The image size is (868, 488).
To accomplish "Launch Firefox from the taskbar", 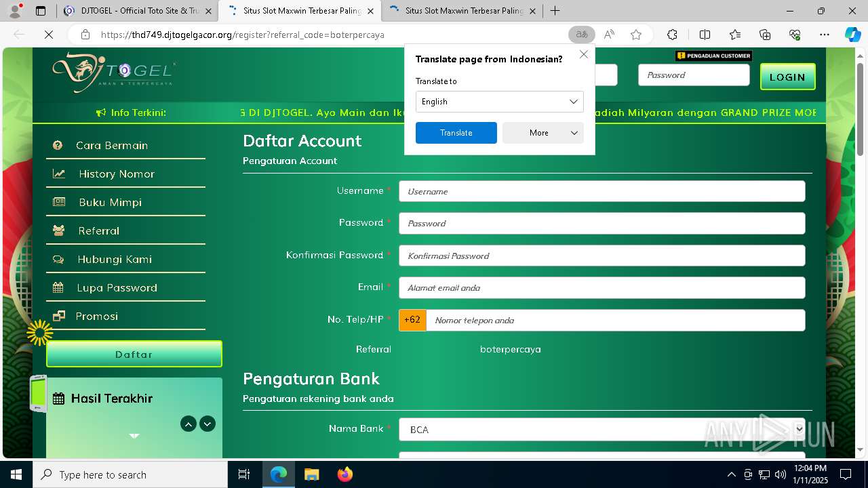I will tap(345, 474).
